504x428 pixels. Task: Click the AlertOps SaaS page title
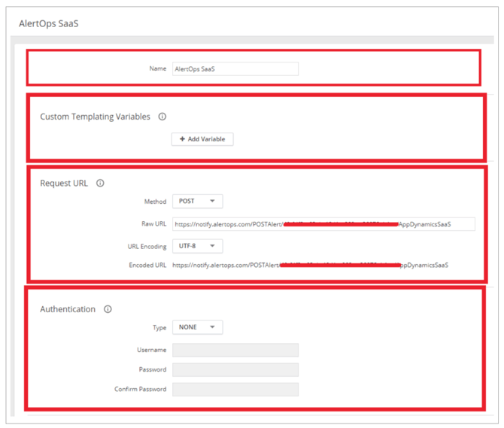point(49,23)
